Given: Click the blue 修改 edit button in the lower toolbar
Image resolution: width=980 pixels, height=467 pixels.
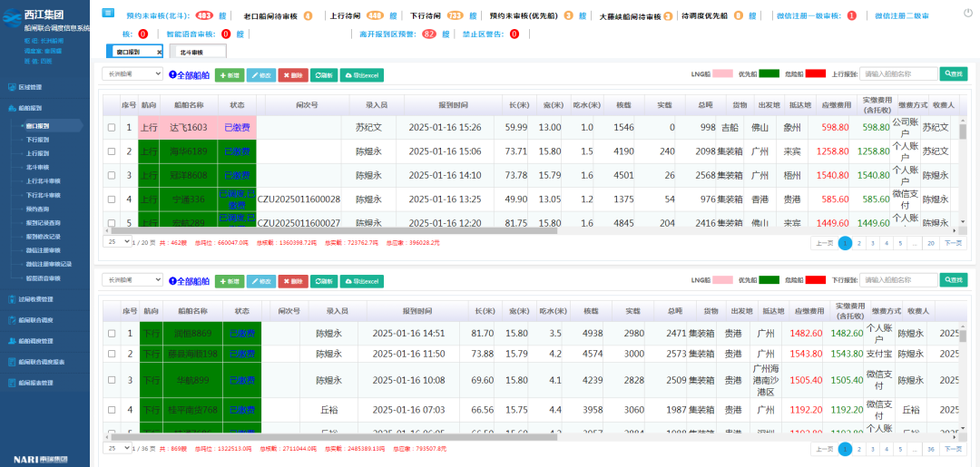Looking at the screenshot, I should point(261,281).
